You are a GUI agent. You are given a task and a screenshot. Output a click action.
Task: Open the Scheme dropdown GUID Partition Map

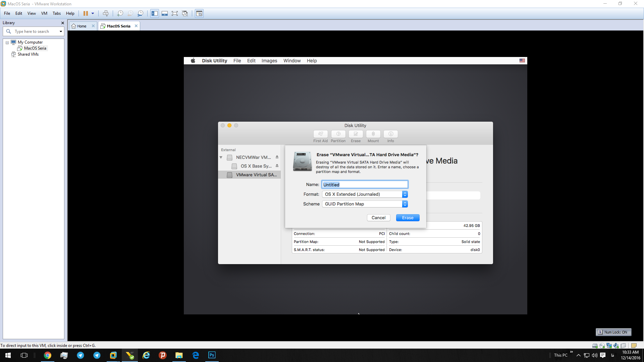365,204
